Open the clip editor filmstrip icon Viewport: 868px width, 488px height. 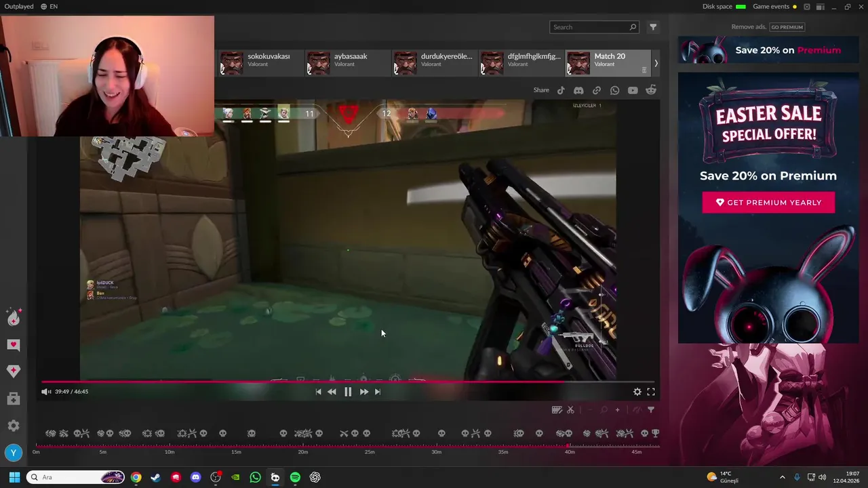tap(557, 409)
